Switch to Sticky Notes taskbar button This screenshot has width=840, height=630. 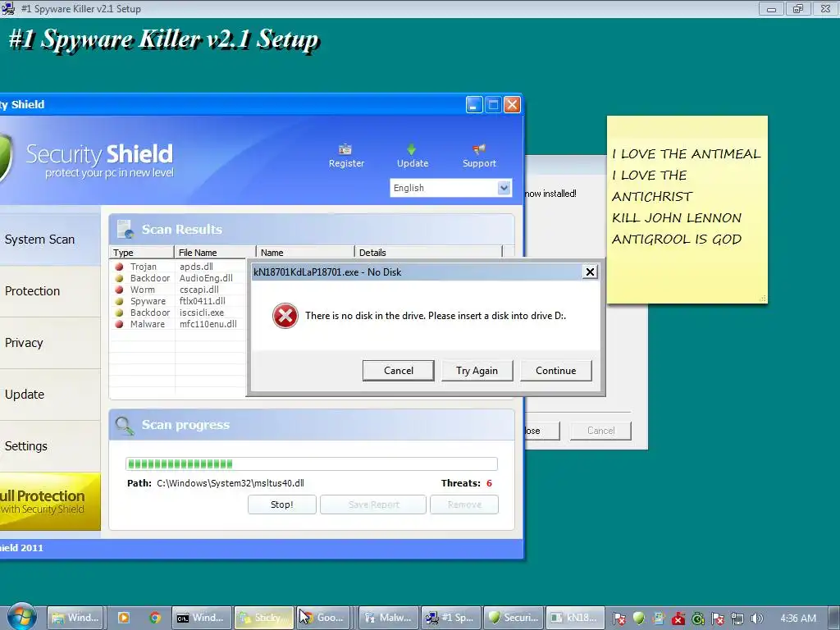pos(265,618)
